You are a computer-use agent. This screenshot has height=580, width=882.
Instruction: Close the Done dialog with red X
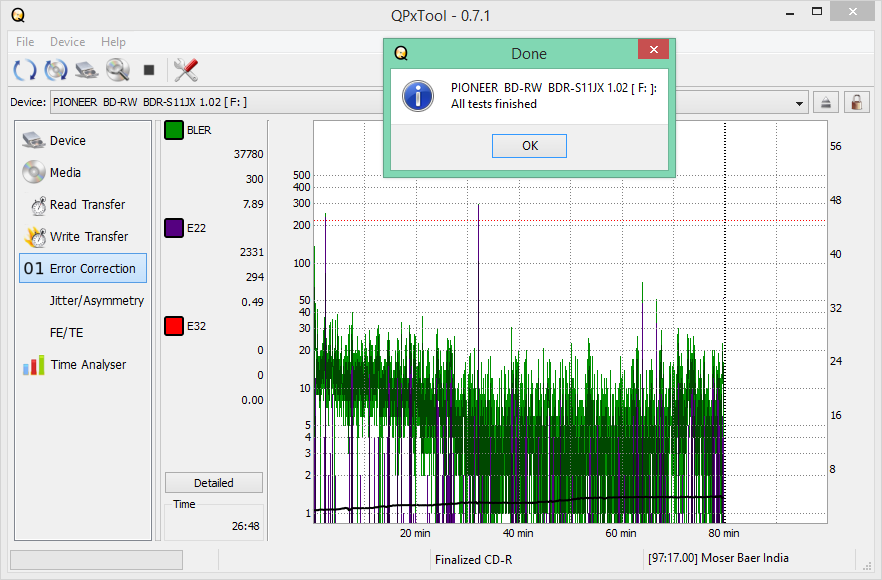(x=654, y=50)
